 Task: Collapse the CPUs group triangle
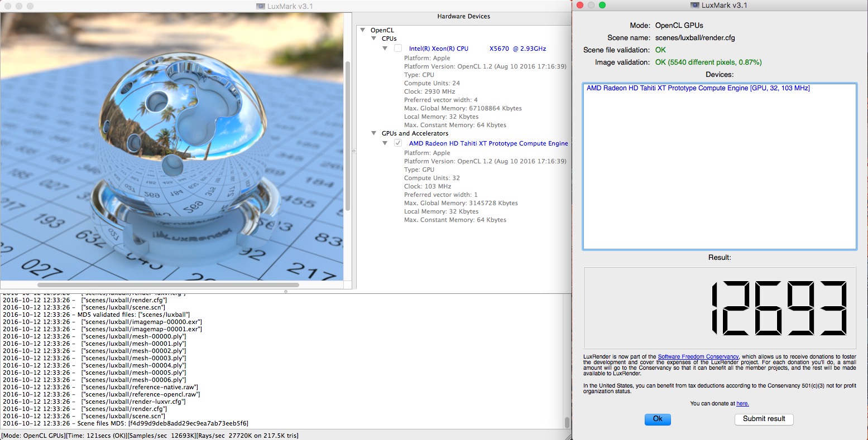point(374,39)
